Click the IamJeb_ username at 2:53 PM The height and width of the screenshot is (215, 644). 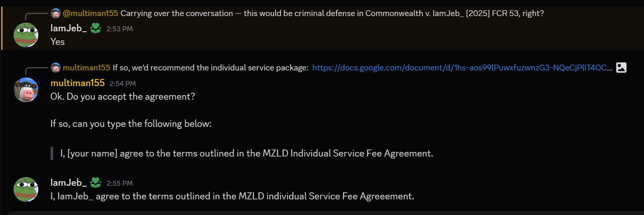68,28
